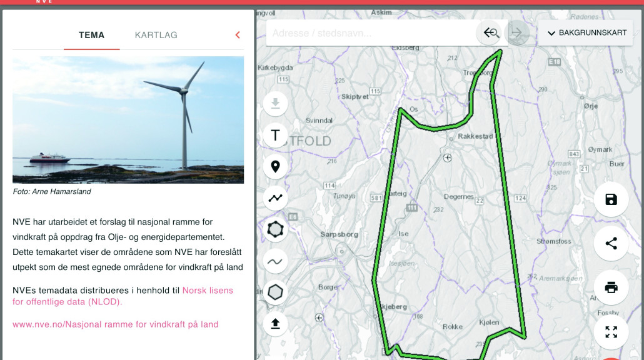The height and width of the screenshot is (360, 644).
Task: Click the Foto: Arne Hamarsland caption
Action: point(52,191)
